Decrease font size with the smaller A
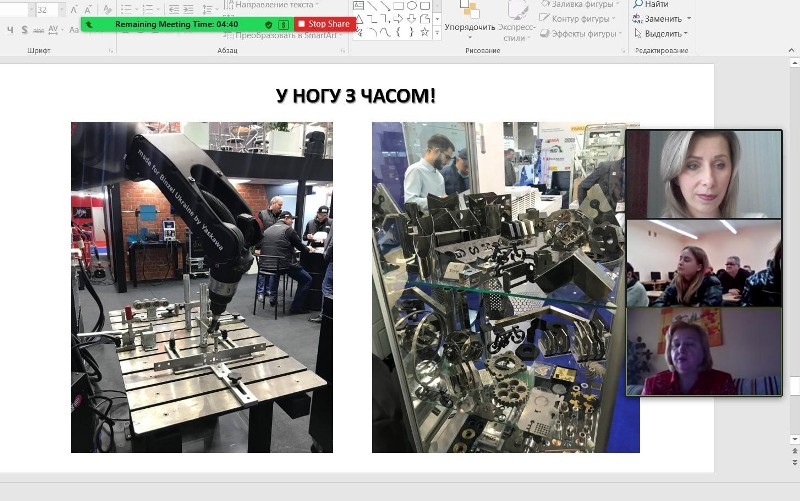Viewport: 800px width, 501px height. [x=88, y=9]
